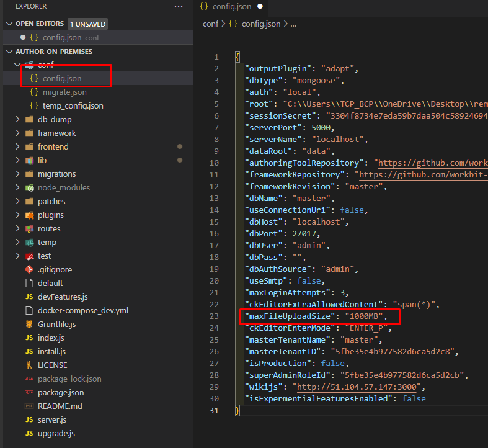Click the .gitignore git icon

[29, 269]
